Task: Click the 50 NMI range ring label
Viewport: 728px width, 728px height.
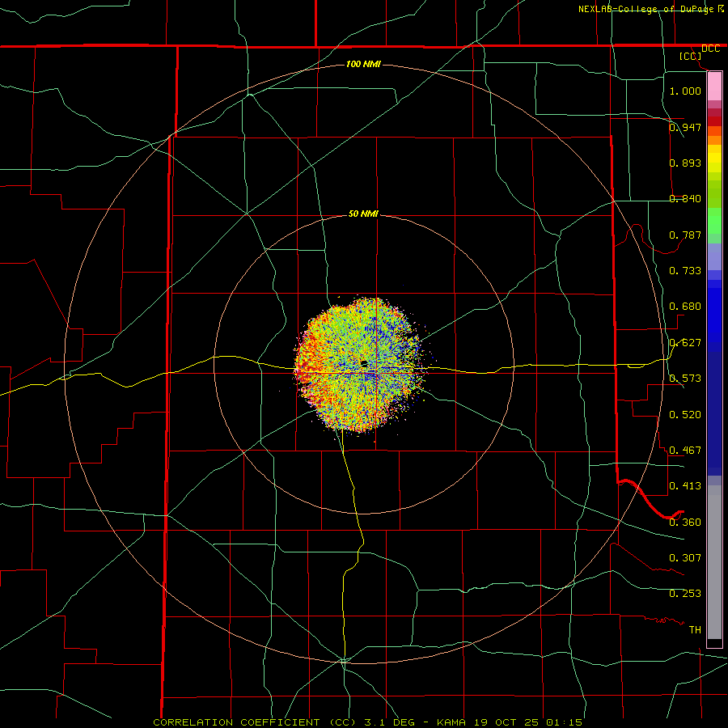Action: [x=363, y=214]
